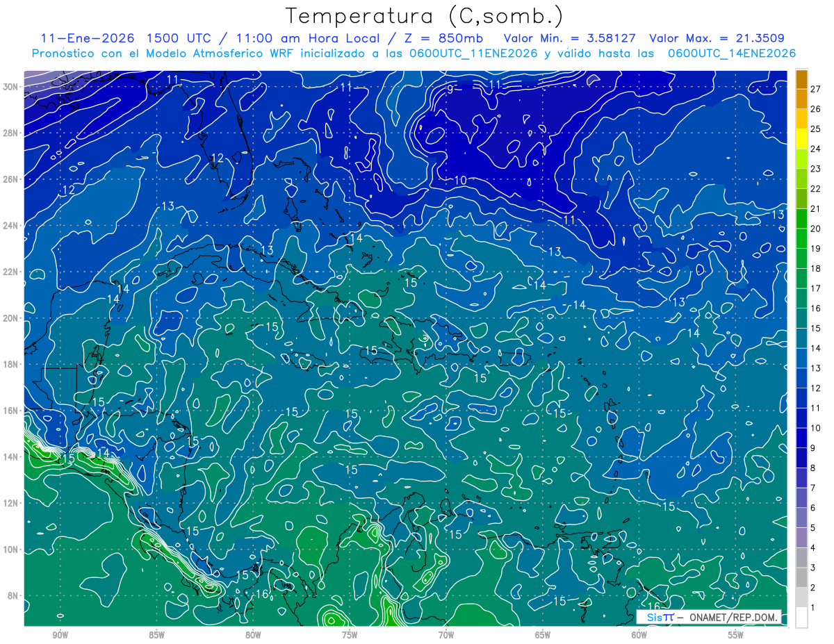This screenshot has width=834, height=644.
Task: Click legend value '24' on the color scale
Action: click(815, 149)
